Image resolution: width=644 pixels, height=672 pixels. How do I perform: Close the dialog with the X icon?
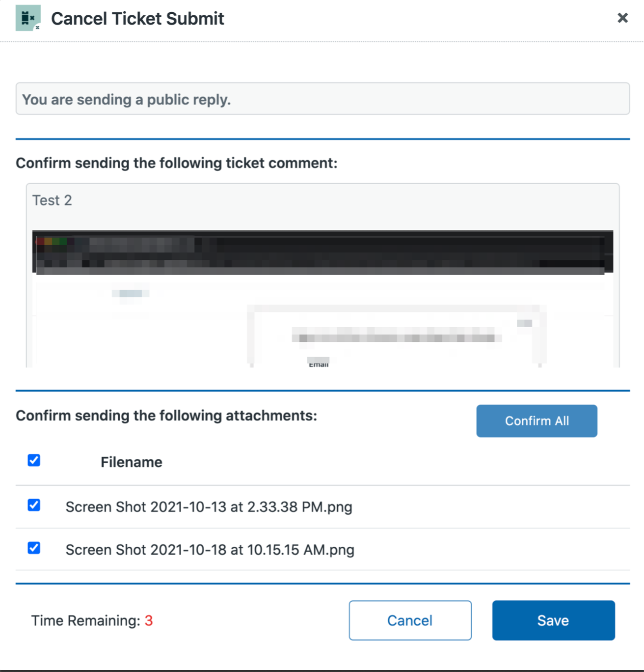click(x=622, y=18)
